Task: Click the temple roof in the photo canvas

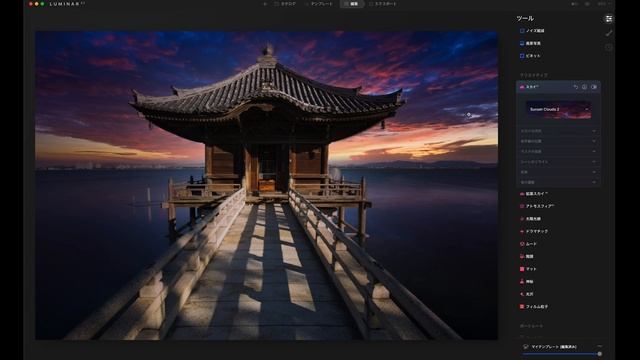Action: [267, 90]
